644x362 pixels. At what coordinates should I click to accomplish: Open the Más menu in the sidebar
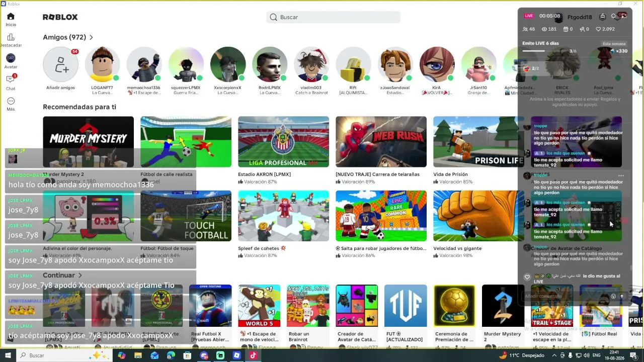[11, 104]
